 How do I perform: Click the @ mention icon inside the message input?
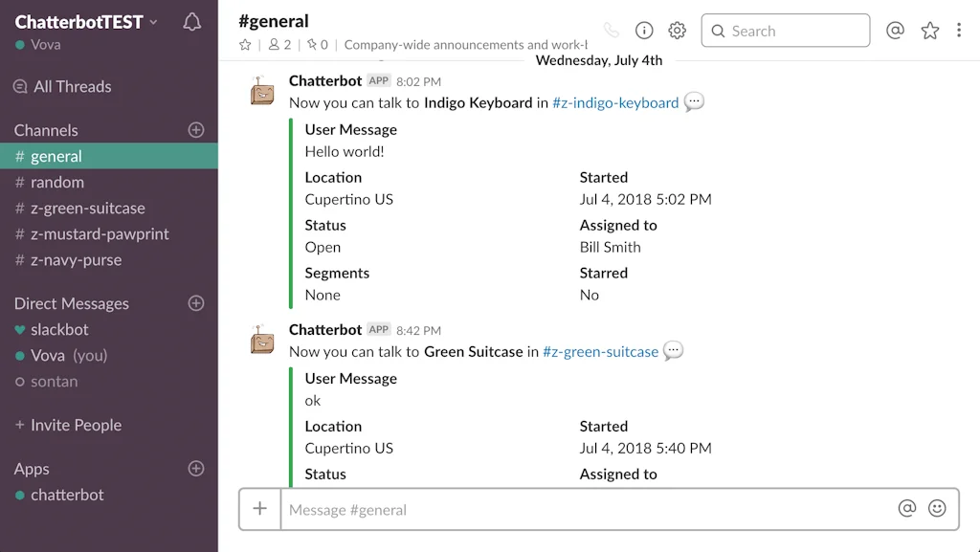click(x=907, y=508)
